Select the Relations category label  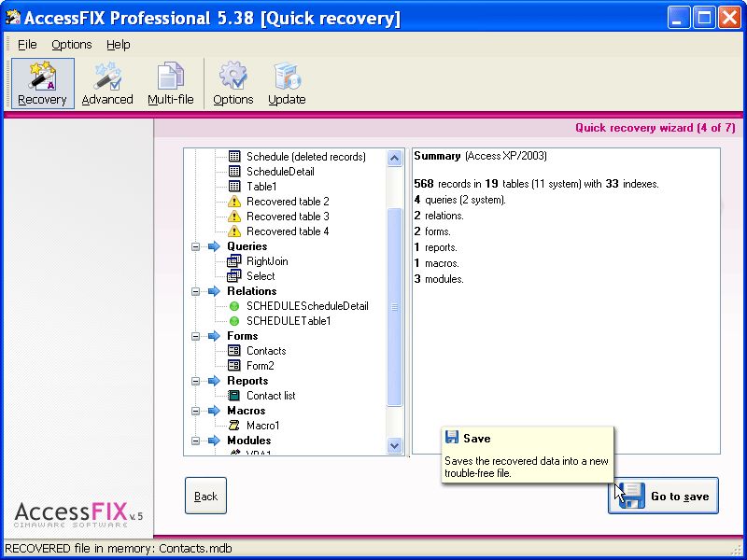pyautogui.click(x=251, y=291)
